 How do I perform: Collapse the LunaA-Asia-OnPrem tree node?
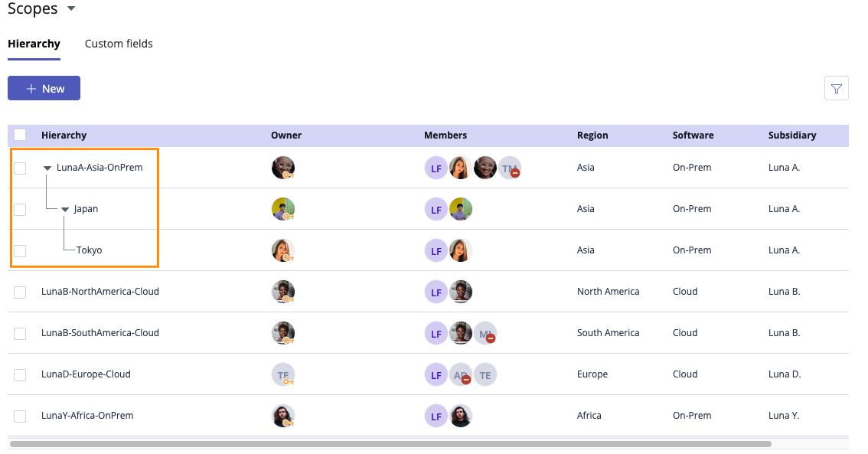point(47,168)
